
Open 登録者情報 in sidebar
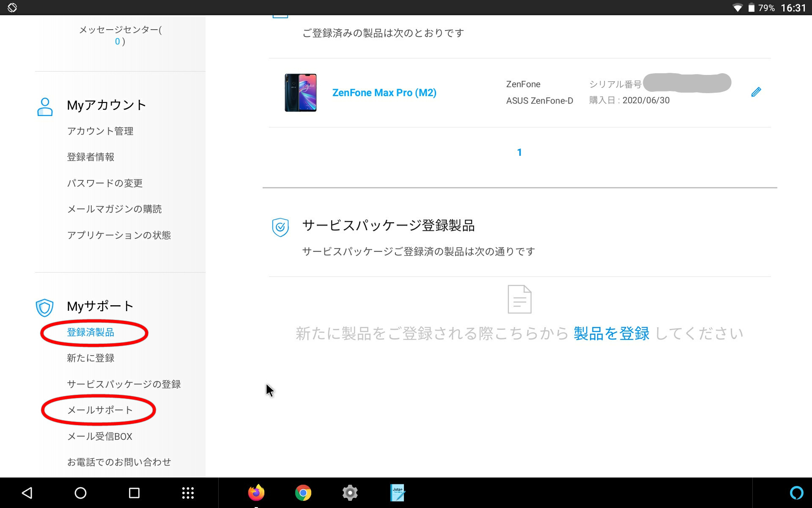pyautogui.click(x=91, y=157)
